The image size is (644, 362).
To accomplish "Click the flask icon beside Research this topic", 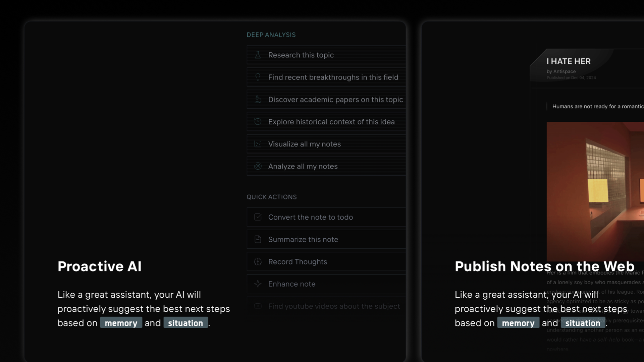I will [258, 55].
